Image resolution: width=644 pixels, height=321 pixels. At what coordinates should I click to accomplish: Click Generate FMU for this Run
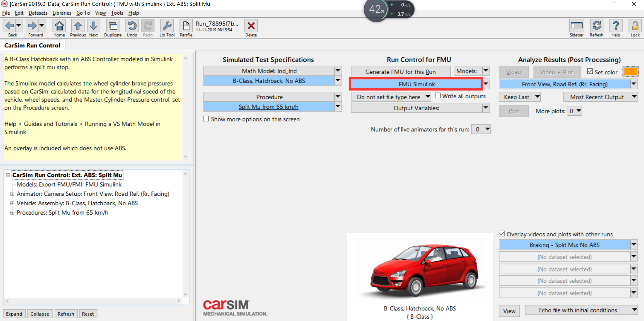click(400, 72)
